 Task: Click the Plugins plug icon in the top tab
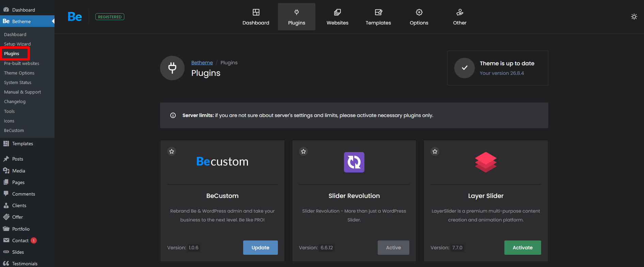pos(297,12)
